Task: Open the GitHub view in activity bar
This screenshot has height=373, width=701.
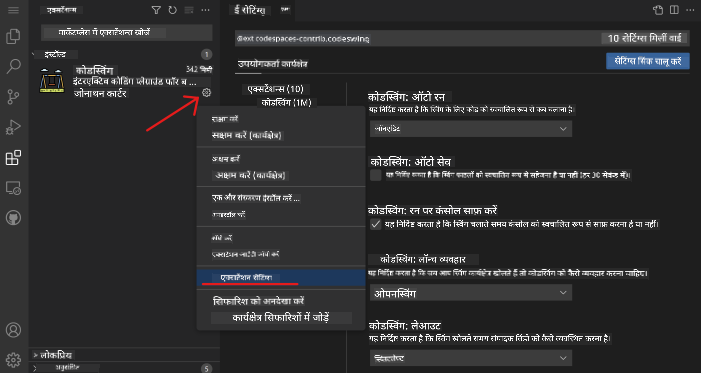Action: click(13, 218)
